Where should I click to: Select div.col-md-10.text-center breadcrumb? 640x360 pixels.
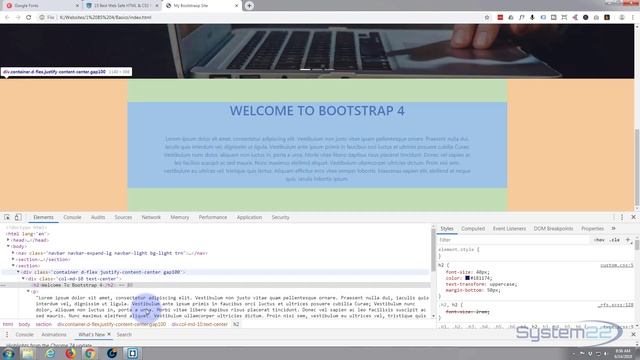click(200, 324)
